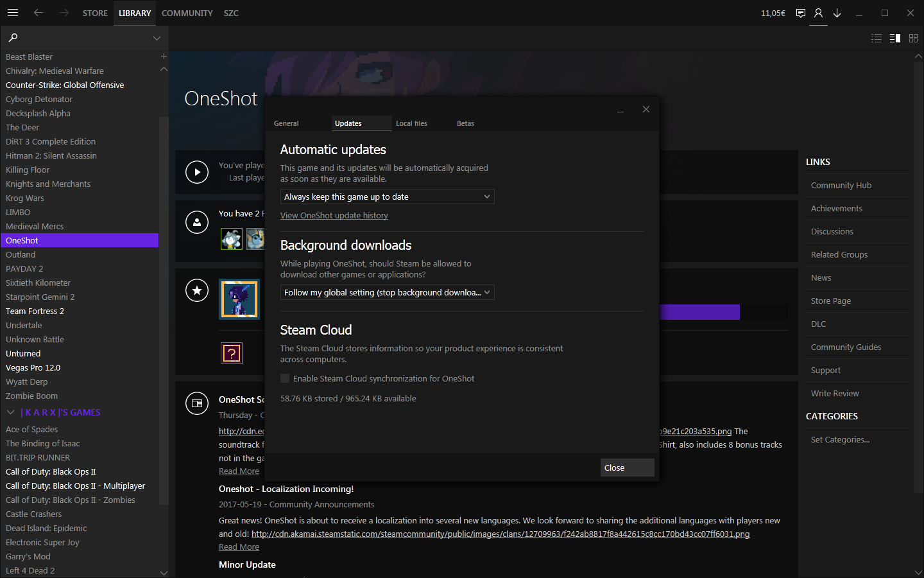The height and width of the screenshot is (578, 924).
Task: Select Garry's Mod in library
Action: (x=28, y=556)
